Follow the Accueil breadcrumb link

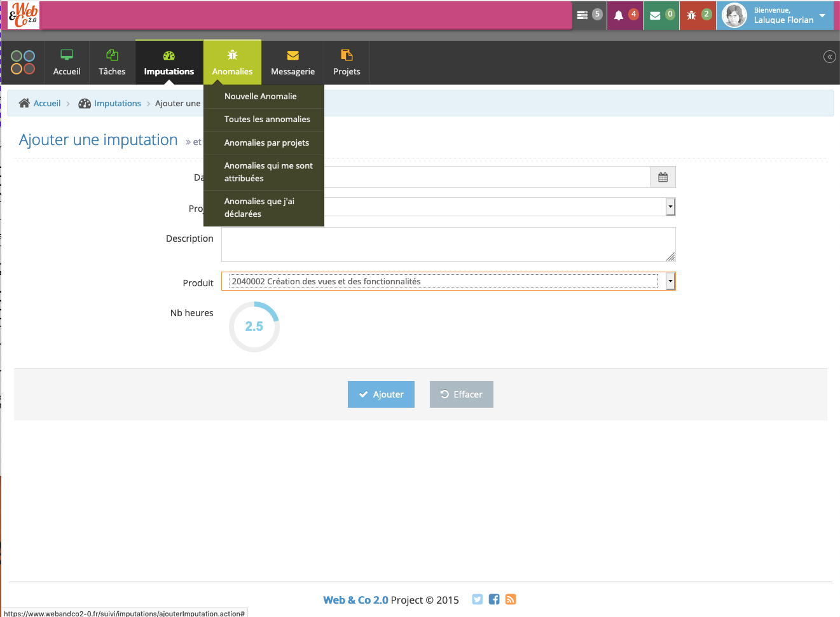47,103
